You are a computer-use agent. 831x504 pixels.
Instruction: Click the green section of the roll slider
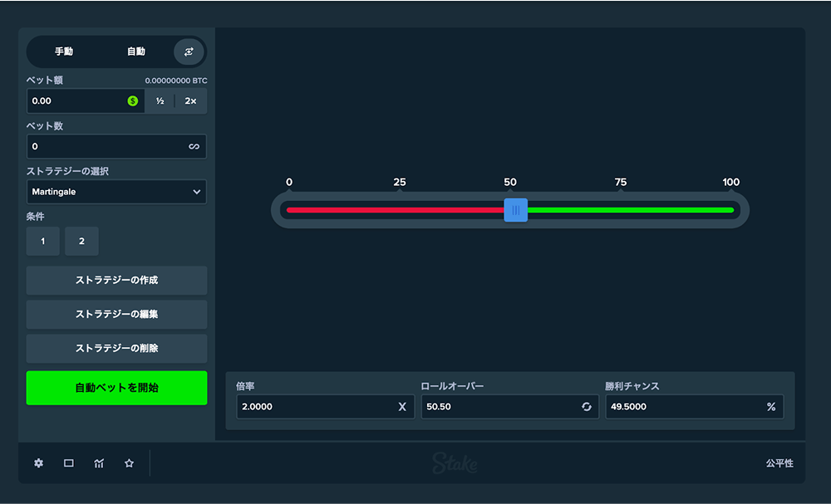[x=631, y=210]
